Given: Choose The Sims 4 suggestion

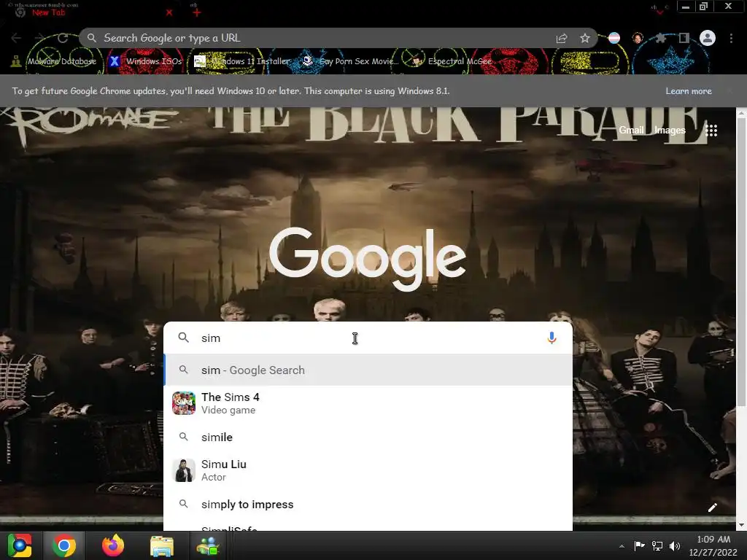Looking at the screenshot, I should (x=368, y=403).
